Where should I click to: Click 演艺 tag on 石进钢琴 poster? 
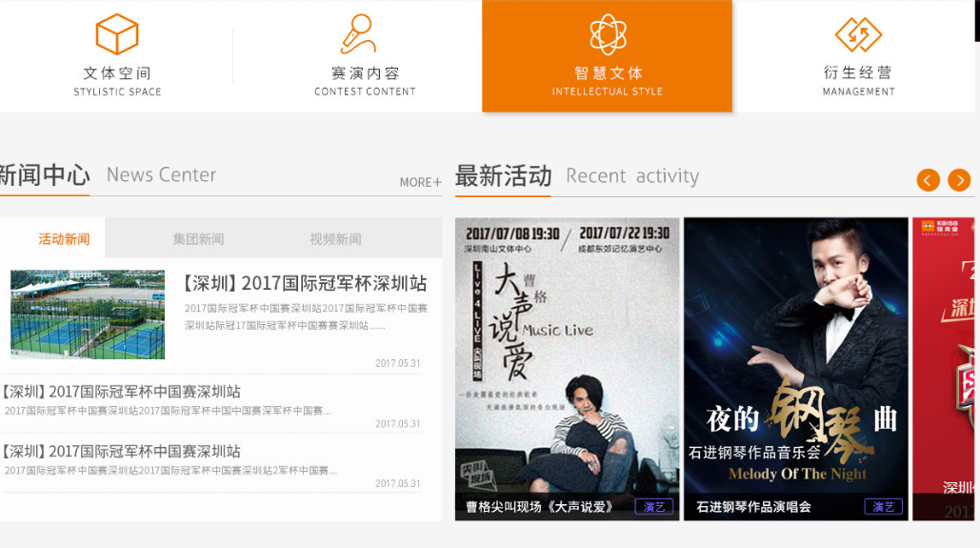[x=883, y=507]
